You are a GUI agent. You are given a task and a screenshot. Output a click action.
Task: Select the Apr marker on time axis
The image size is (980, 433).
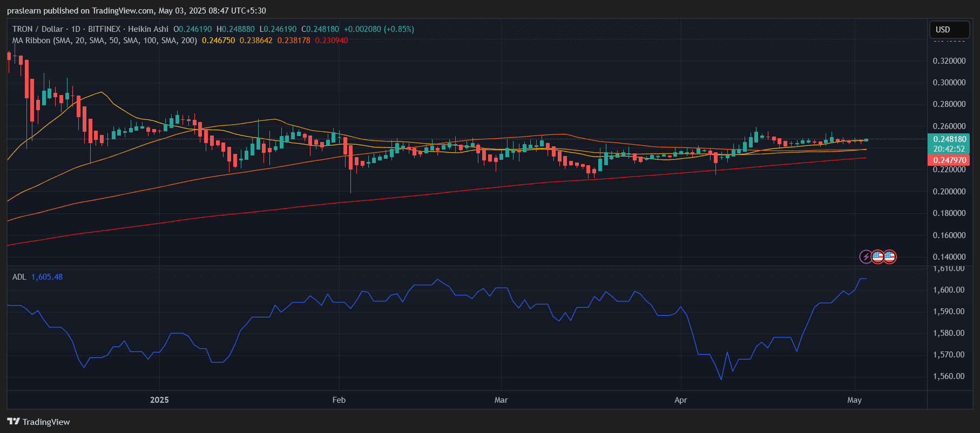click(x=680, y=400)
